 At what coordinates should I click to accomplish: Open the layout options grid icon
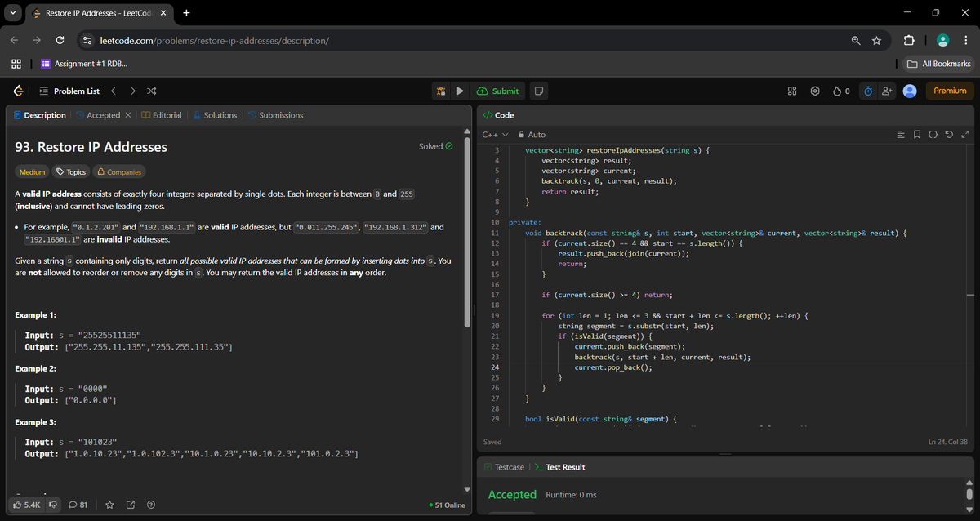[791, 91]
